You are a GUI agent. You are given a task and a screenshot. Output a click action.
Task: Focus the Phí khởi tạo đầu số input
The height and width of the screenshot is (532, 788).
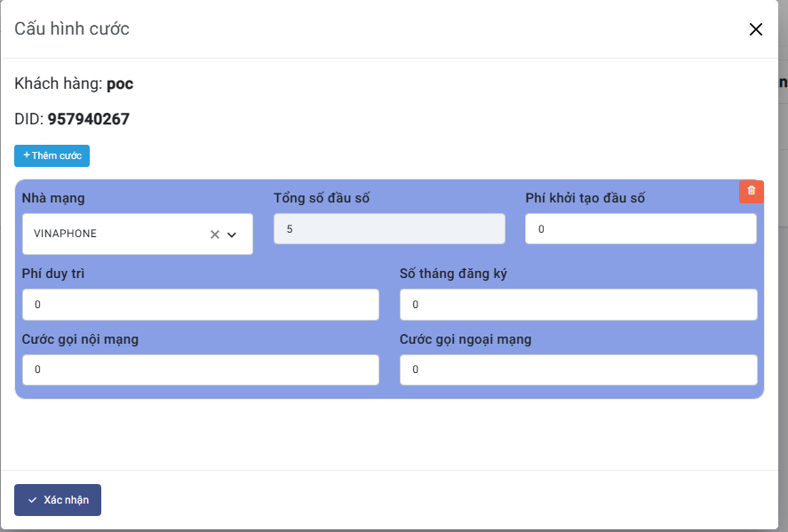tap(641, 229)
